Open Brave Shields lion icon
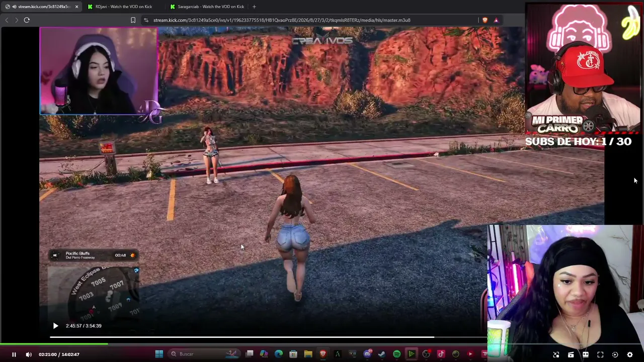Image resolution: width=644 pixels, height=362 pixels. pyautogui.click(x=485, y=20)
